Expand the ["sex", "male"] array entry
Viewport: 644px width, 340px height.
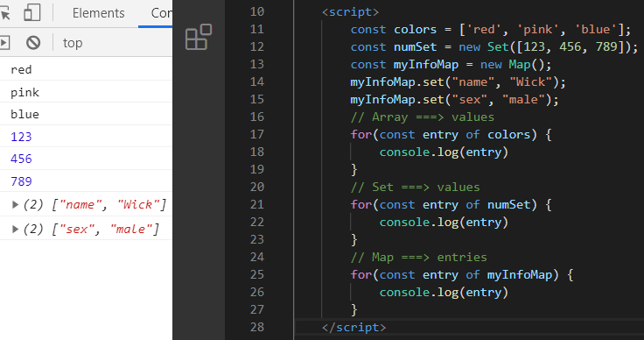pos(15,229)
